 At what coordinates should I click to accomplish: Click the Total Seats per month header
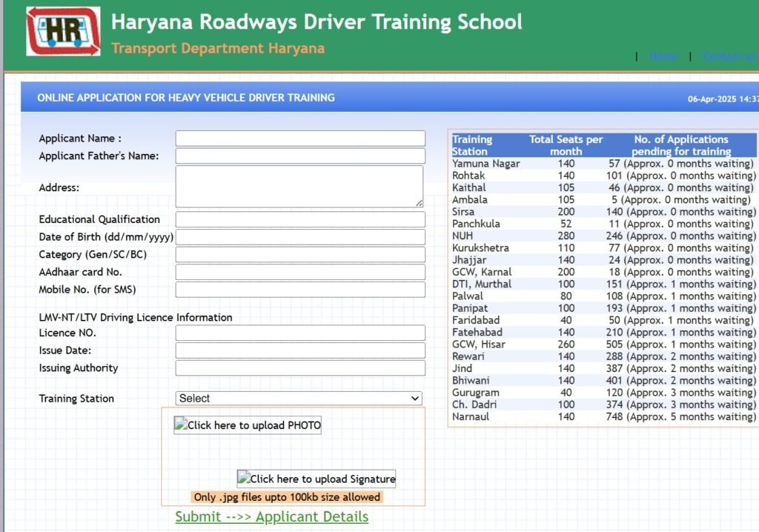point(566,145)
